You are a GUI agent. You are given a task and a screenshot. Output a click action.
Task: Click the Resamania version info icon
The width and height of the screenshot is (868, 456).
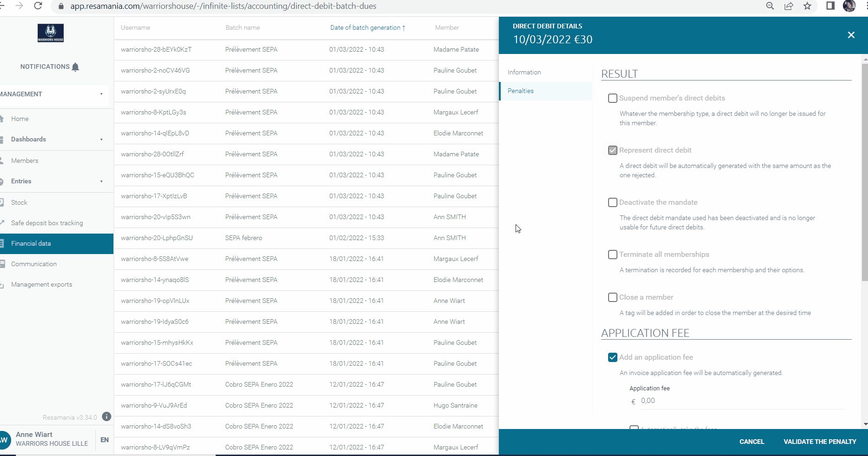pos(106,416)
